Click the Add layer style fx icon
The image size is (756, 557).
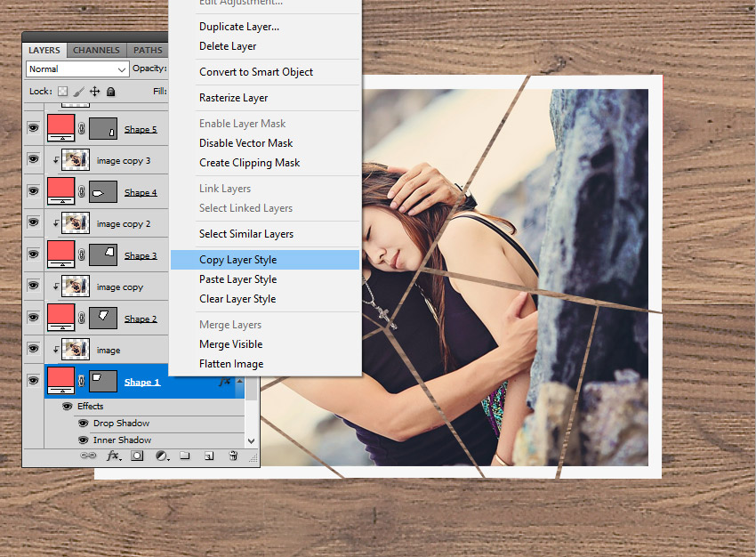click(x=113, y=456)
